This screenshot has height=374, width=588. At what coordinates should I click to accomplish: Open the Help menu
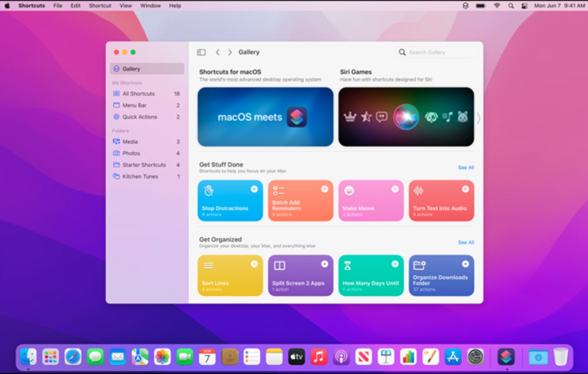(x=175, y=6)
